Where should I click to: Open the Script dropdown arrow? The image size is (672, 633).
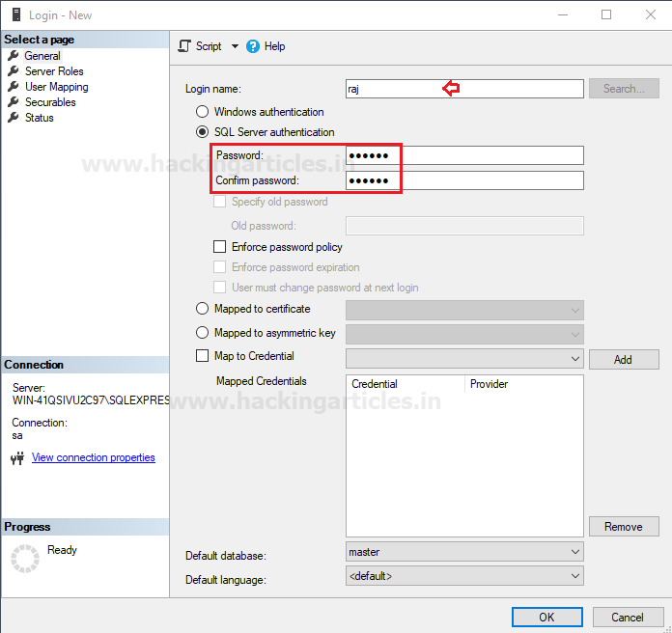[235, 46]
